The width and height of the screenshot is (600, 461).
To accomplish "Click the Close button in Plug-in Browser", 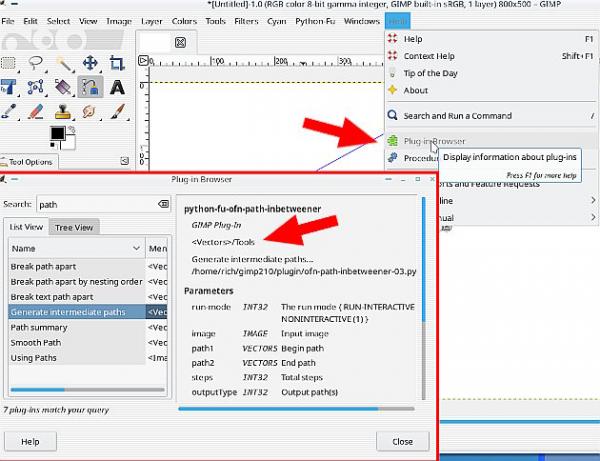I will [x=403, y=441].
